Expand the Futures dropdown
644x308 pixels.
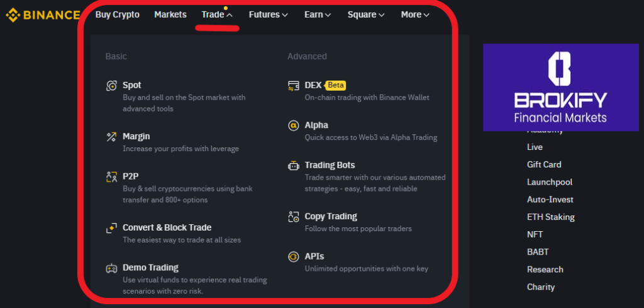click(x=268, y=14)
